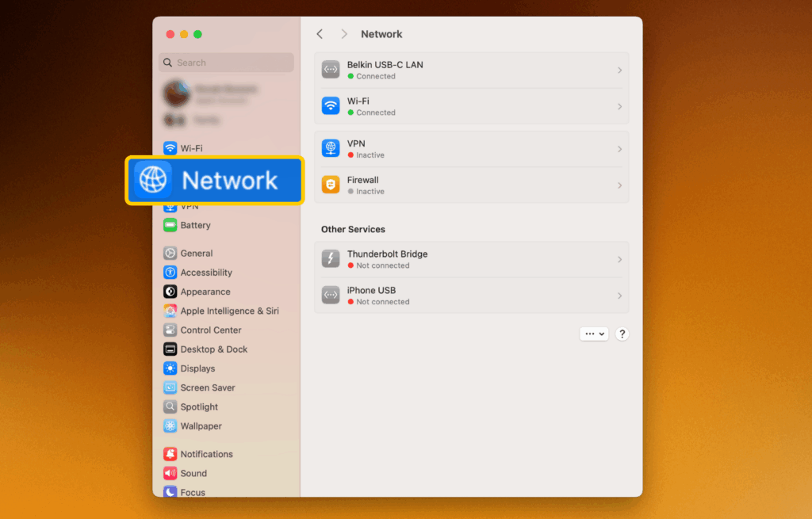Select Network in the sidebar
The height and width of the screenshot is (519, 812).
[x=214, y=181]
